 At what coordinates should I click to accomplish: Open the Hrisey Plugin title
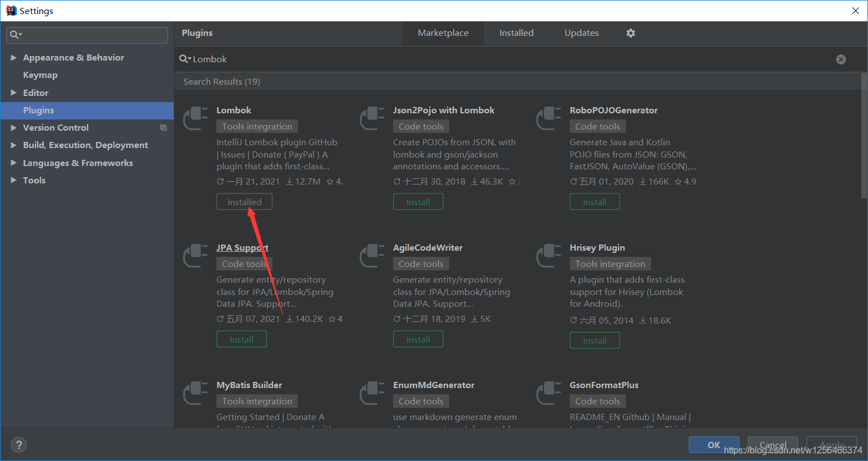pyautogui.click(x=597, y=248)
